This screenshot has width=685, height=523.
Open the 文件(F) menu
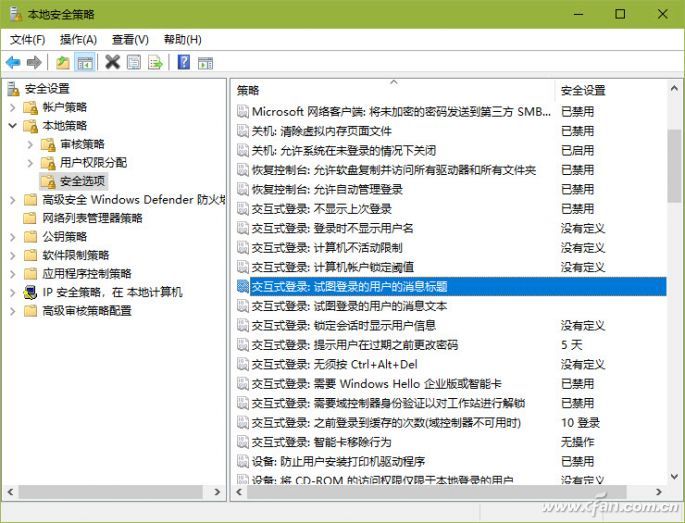coord(28,40)
